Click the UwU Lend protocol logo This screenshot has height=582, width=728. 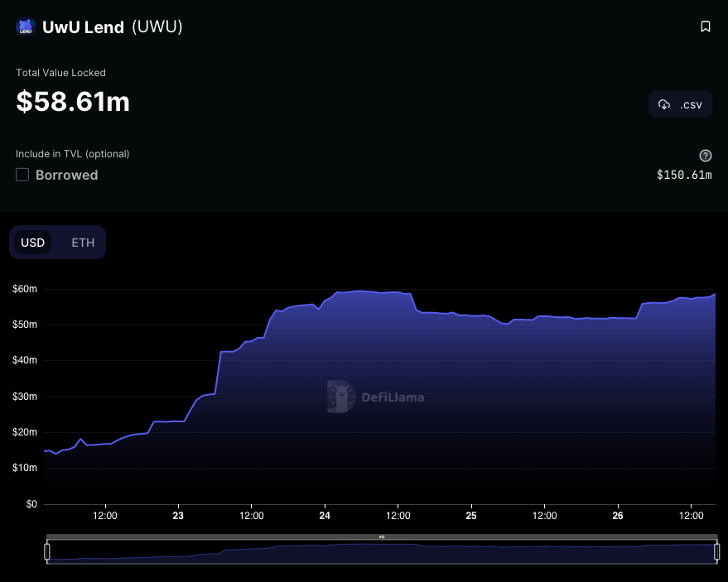[x=26, y=26]
